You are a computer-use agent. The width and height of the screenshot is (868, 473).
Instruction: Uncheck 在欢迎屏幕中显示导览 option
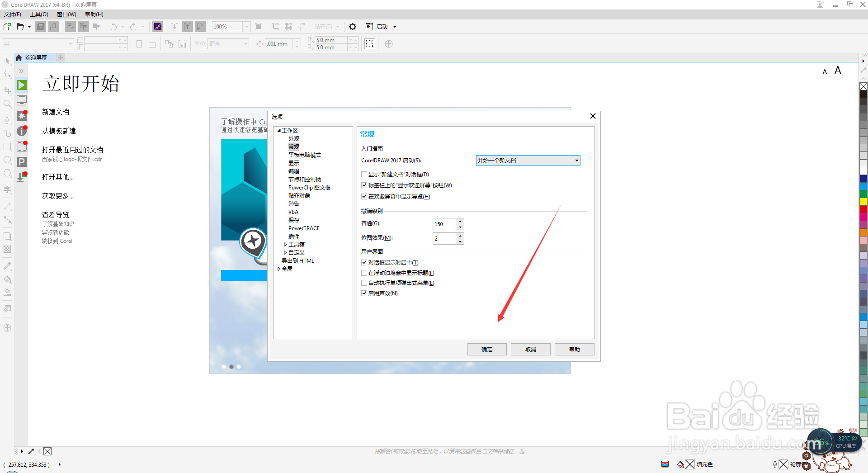pos(364,196)
